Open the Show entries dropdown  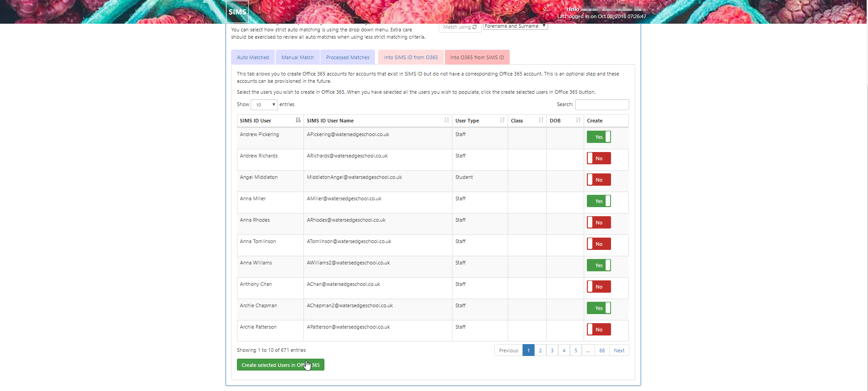click(x=264, y=105)
